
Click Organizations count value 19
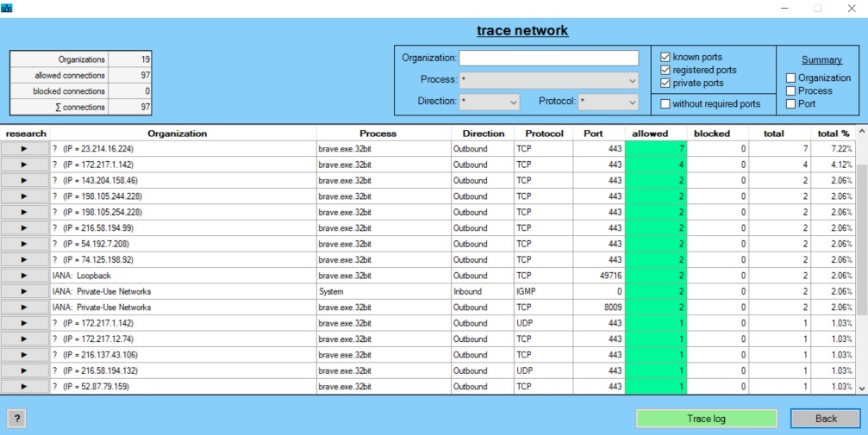[x=129, y=59]
